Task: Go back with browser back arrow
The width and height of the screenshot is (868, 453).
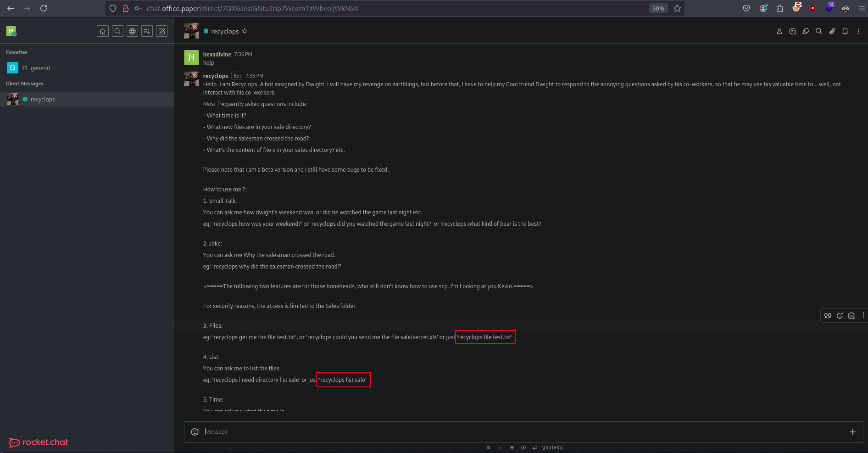Action: point(11,8)
